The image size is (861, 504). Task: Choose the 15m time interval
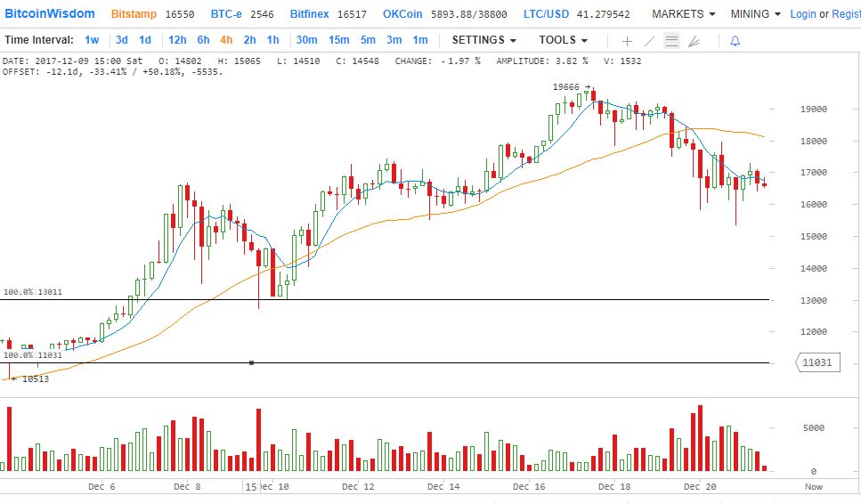[338, 40]
